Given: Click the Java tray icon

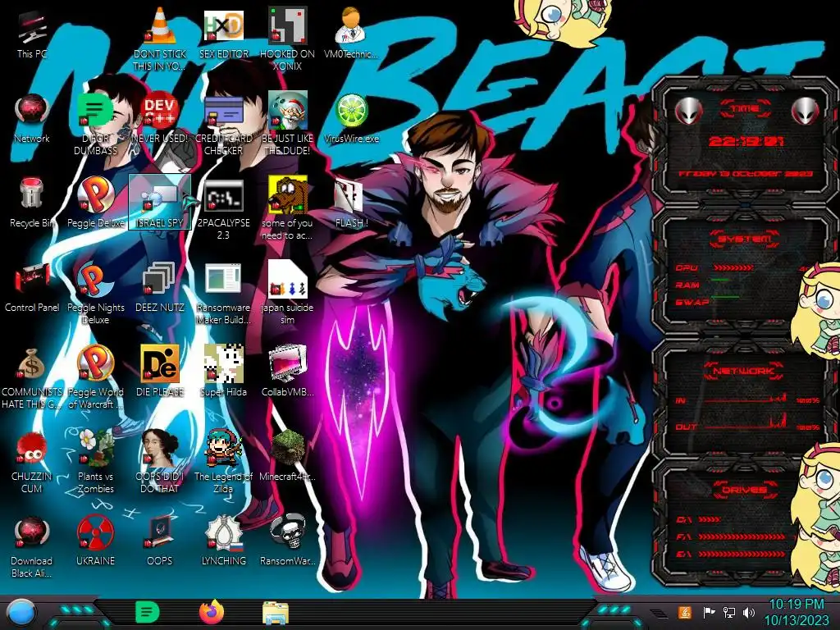Looking at the screenshot, I should tap(684, 612).
